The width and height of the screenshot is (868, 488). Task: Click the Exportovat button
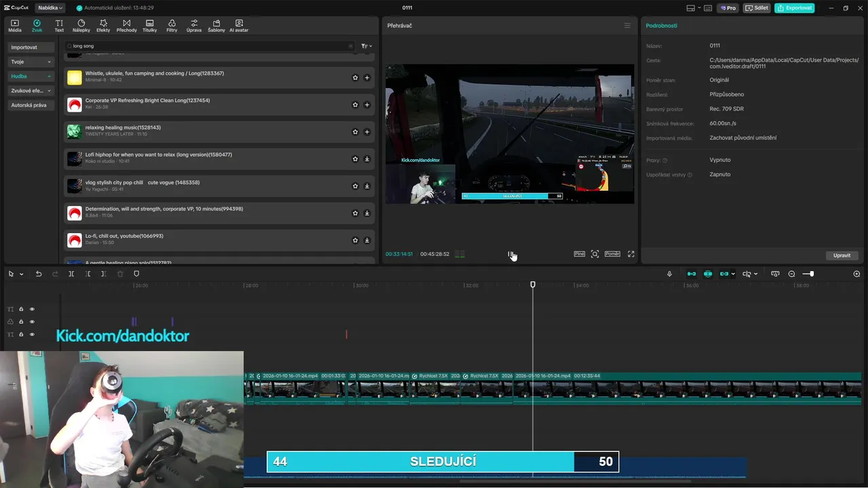[x=795, y=8]
